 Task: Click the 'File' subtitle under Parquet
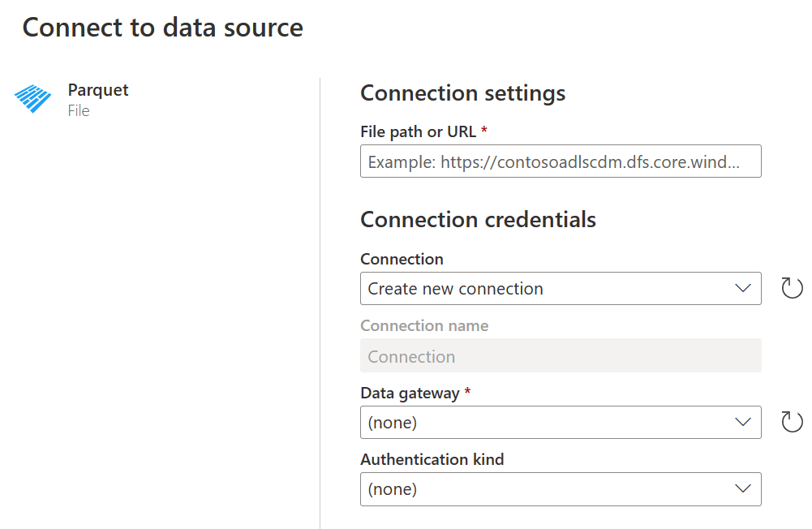(x=79, y=111)
